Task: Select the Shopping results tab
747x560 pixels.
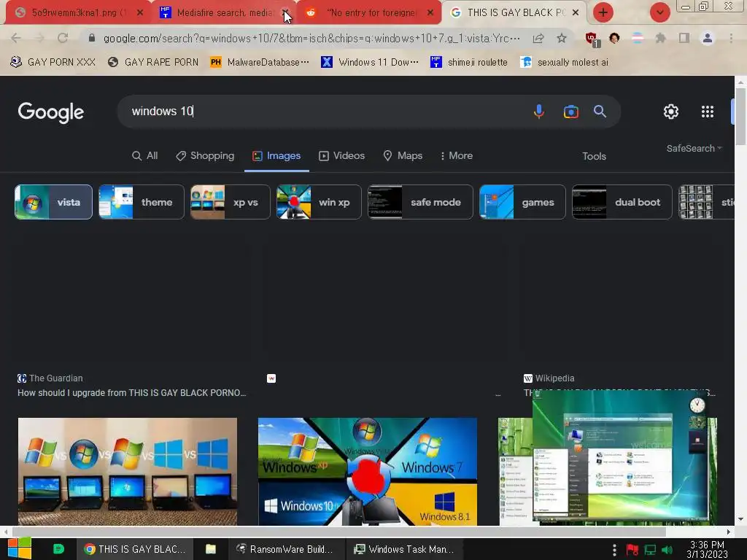Action: (x=205, y=156)
